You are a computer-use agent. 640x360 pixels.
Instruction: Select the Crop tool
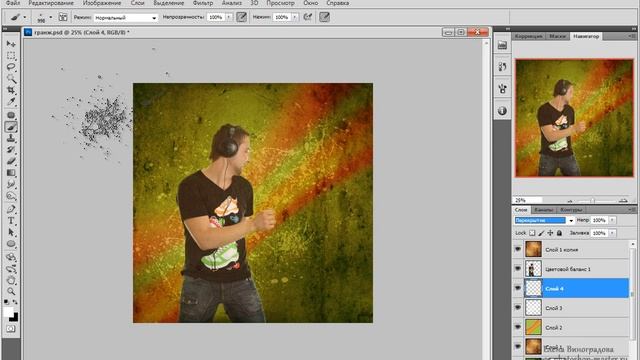pos(11,90)
